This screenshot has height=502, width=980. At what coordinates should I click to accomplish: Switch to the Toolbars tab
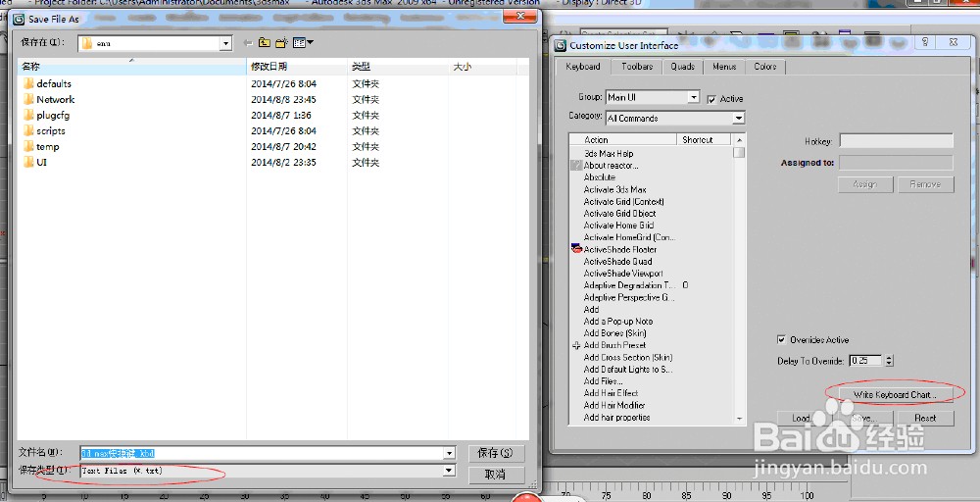(637, 67)
